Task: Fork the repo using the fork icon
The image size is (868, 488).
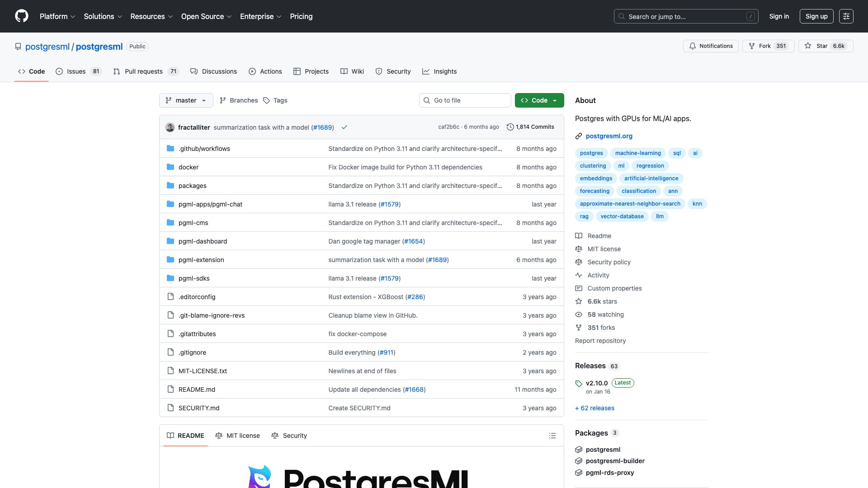Action: click(751, 46)
